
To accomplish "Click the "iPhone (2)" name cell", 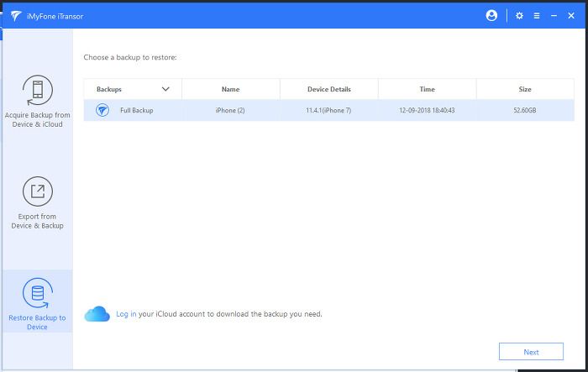I will click(230, 110).
